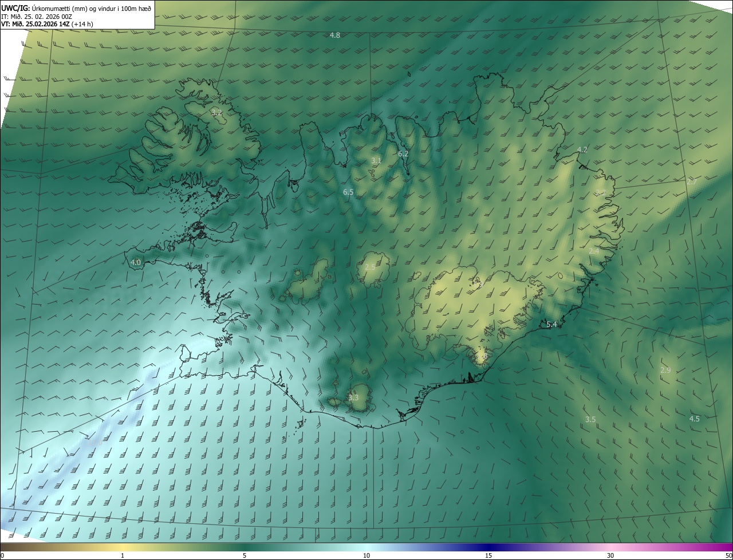Image resolution: width=733 pixels, height=560 pixels.
Task: Click the "4.2" value label on the map
Action: point(582,150)
